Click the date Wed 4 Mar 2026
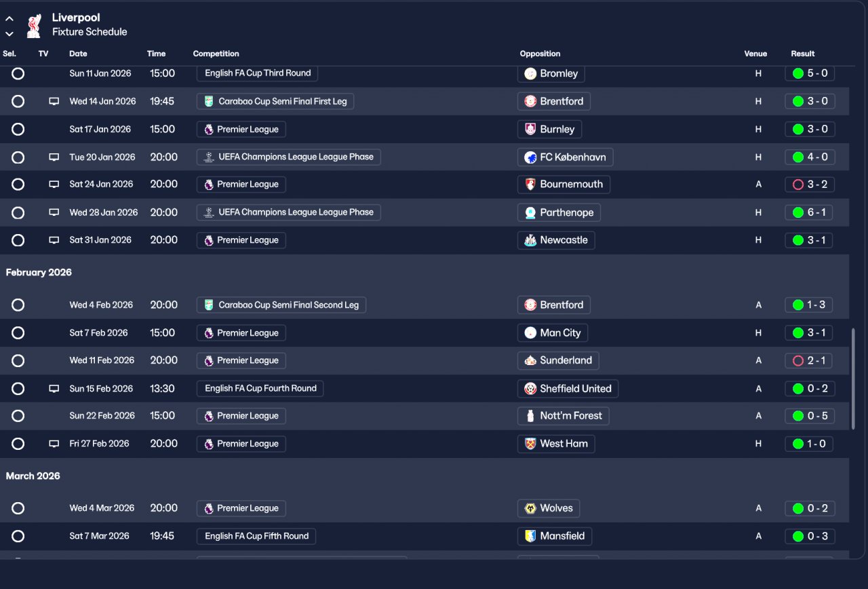This screenshot has height=589, width=868. click(x=102, y=508)
